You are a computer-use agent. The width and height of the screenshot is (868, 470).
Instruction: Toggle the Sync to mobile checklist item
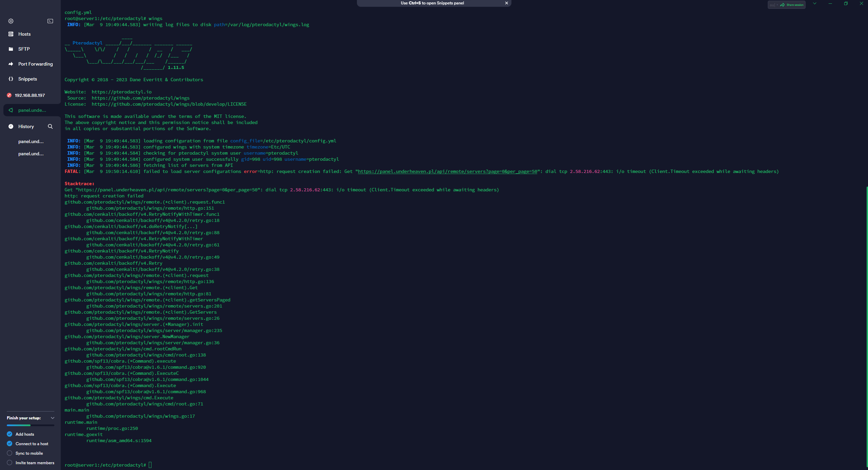[10, 453]
